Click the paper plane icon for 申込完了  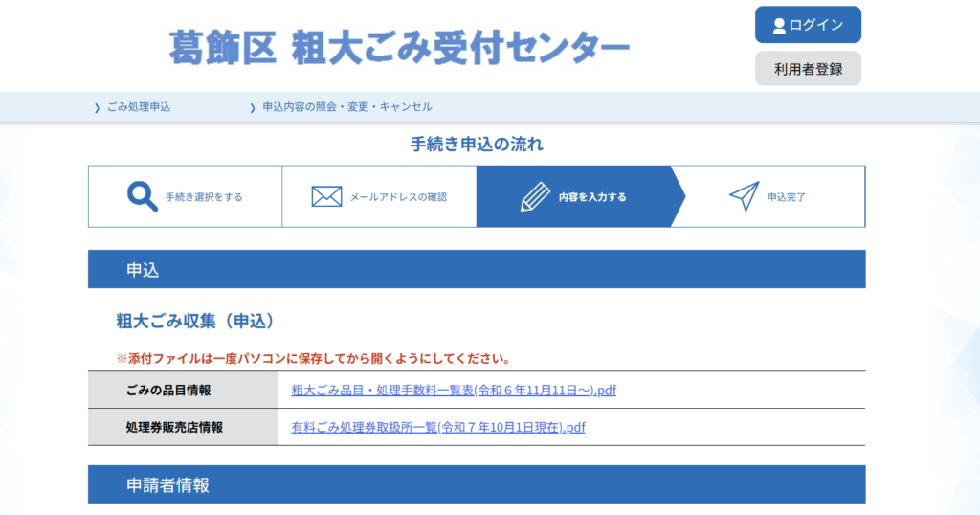click(x=744, y=196)
